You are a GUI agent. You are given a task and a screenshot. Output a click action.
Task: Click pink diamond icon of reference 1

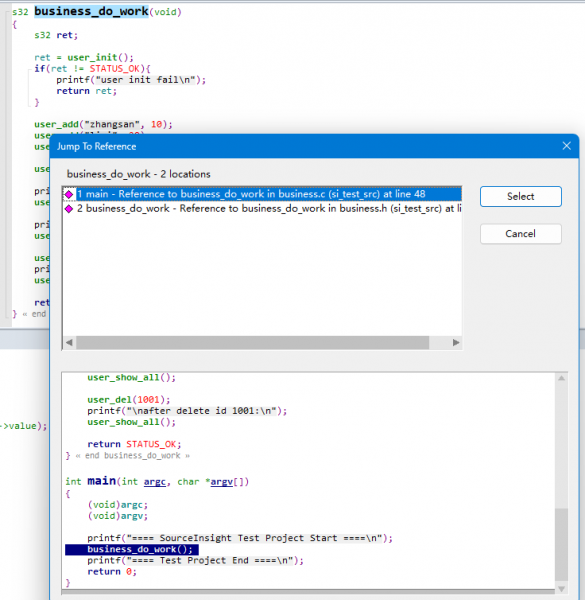(x=69, y=194)
